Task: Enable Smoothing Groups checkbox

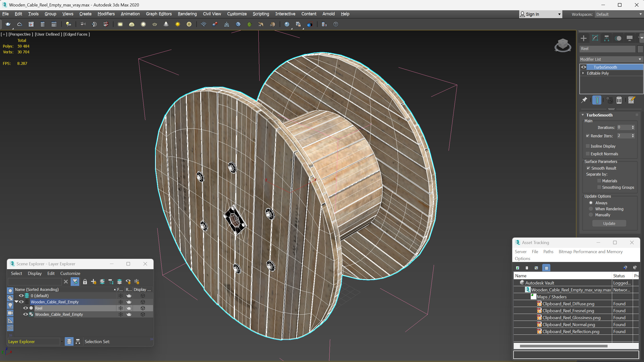Action: [x=599, y=187]
